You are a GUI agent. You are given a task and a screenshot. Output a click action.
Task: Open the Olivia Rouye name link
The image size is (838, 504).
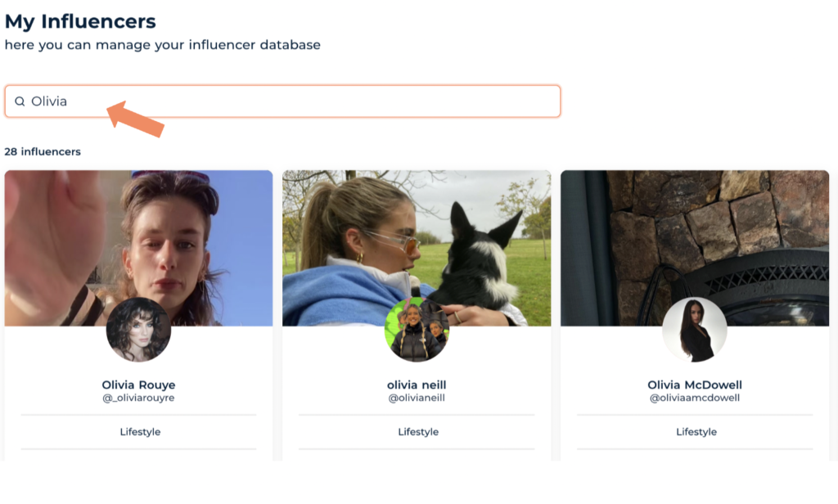tap(138, 385)
